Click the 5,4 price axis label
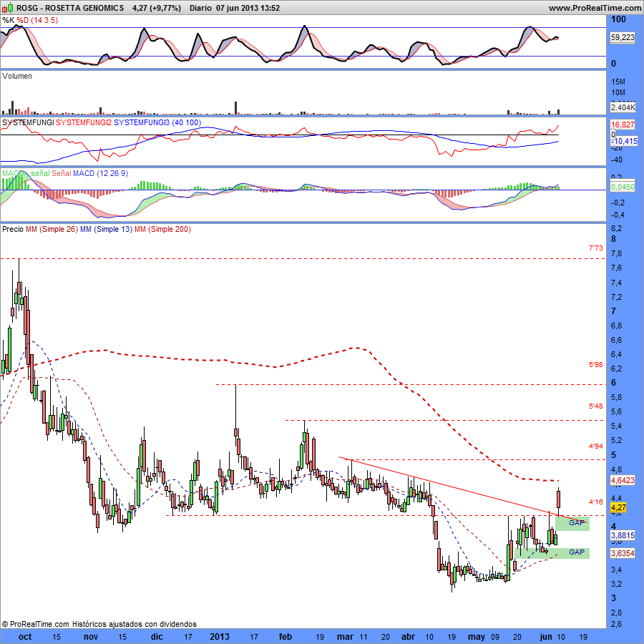644x644 pixels. point(617,426)
